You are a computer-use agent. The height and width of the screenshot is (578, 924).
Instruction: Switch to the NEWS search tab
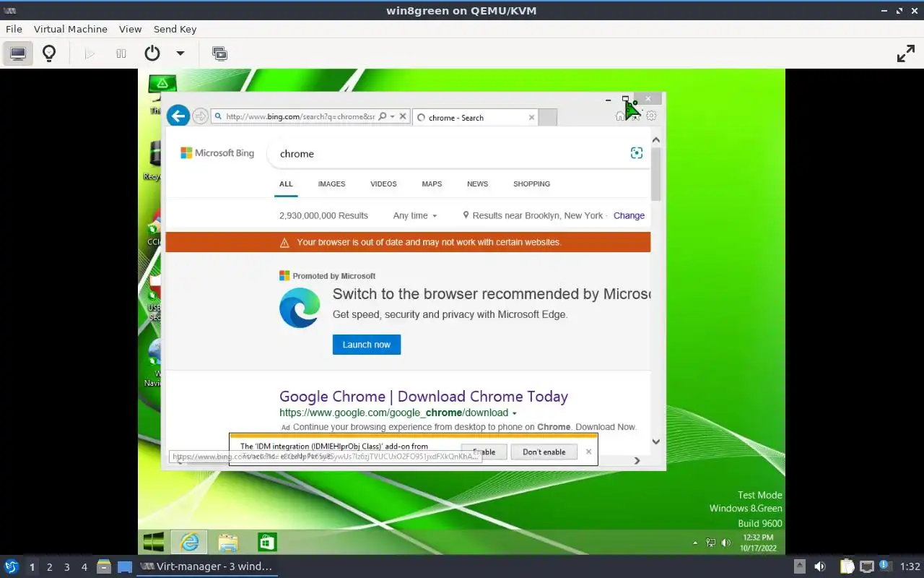(x=477, y=184)
